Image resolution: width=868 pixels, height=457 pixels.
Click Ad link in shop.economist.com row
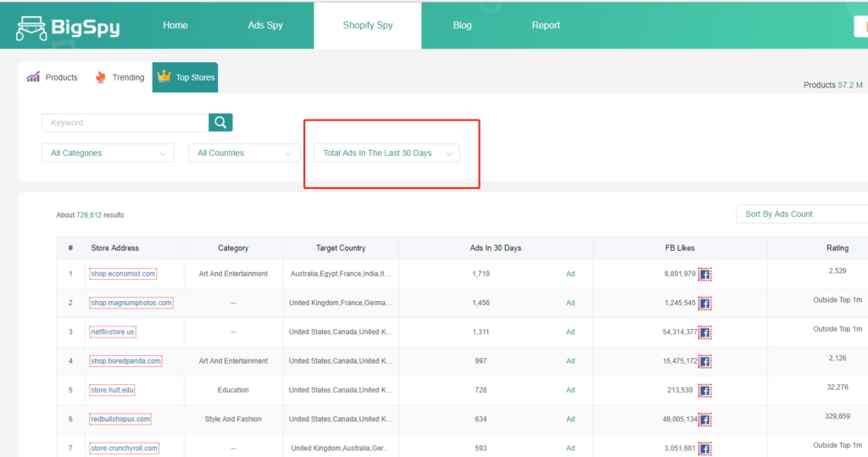(570, 274)
